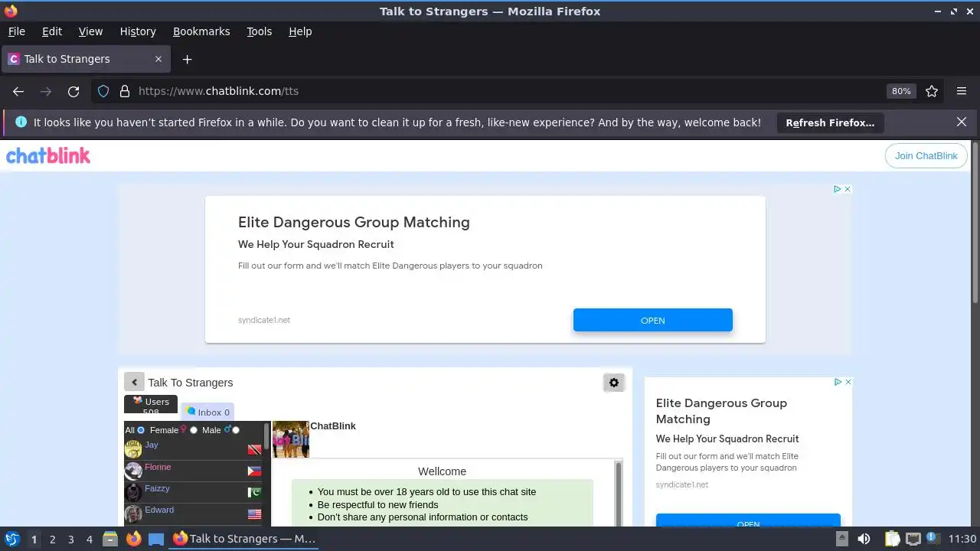Viewport: 980px width, 551px height.
Task: Select the All gender filter radio
Action: [141, 430]
